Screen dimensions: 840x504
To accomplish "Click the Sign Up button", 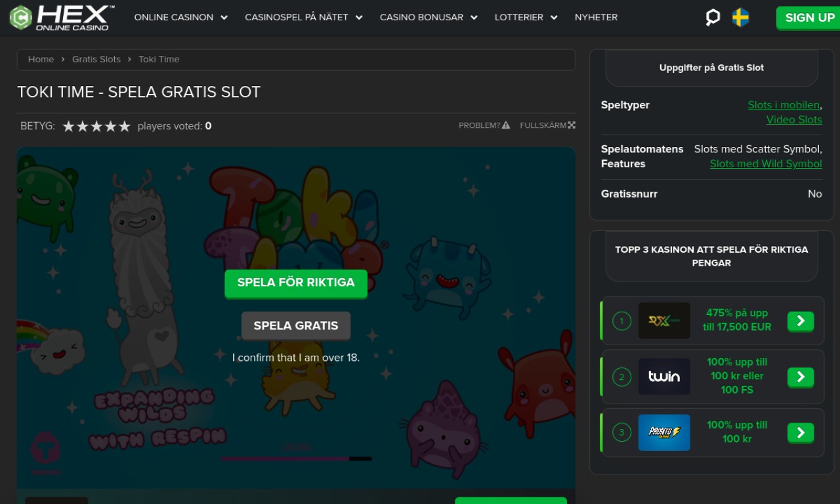I will tap(810, 18).
